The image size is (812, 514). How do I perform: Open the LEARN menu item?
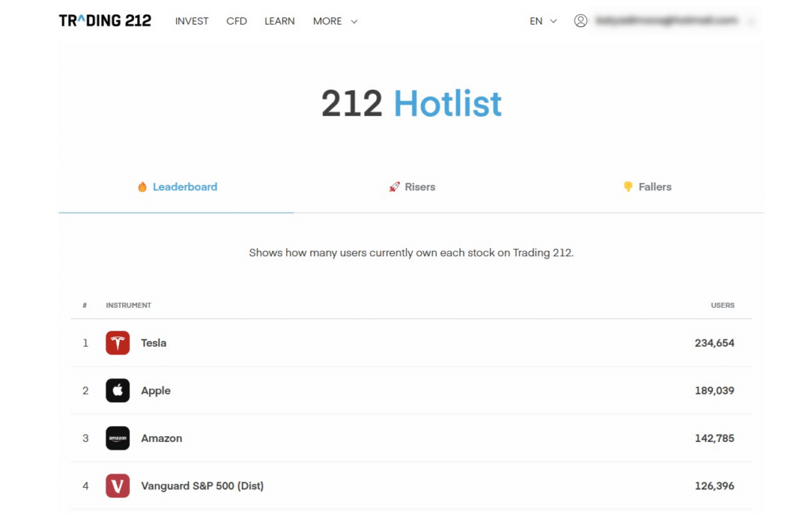coord(280,21)
